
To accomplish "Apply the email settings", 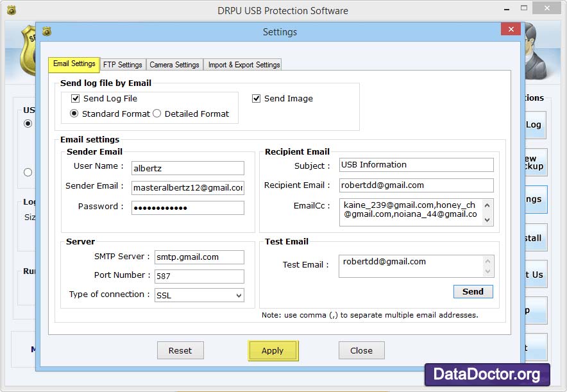I will 273,350.
